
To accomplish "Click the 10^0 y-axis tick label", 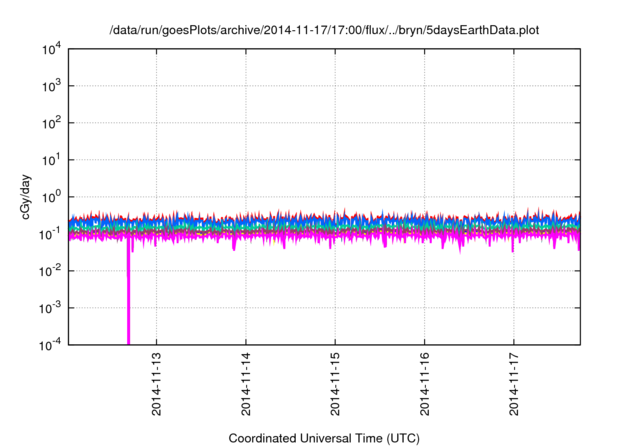I will tap(51, 197).
